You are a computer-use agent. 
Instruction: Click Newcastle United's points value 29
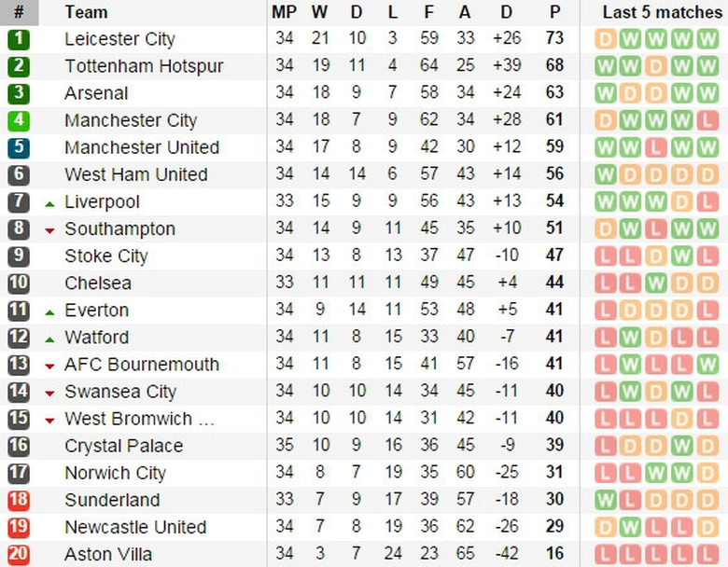coord(555,527)
